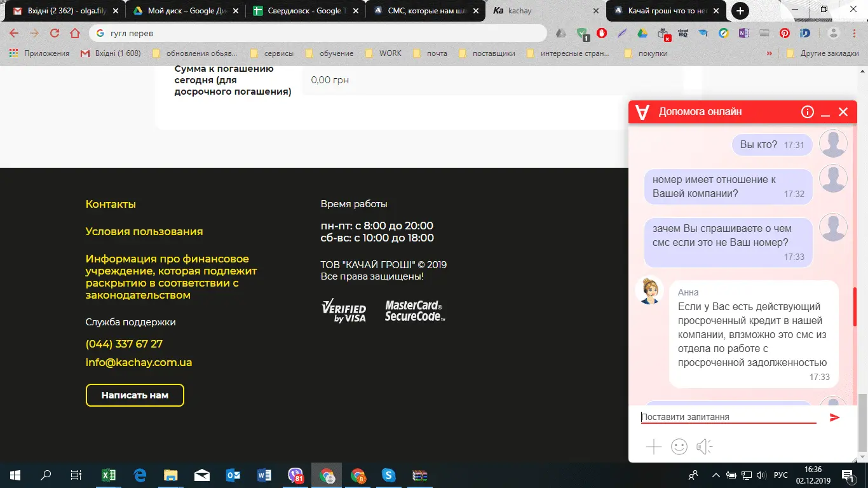This screenshot has height=488, width=868.
Task: Open the chat info icon in Допомога онлайн
Action: [x=807, y=112]
